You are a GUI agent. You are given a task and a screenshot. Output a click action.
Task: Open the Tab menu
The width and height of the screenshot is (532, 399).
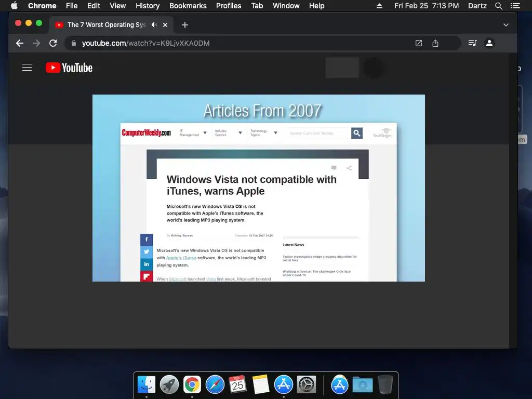tap(257, 6)
